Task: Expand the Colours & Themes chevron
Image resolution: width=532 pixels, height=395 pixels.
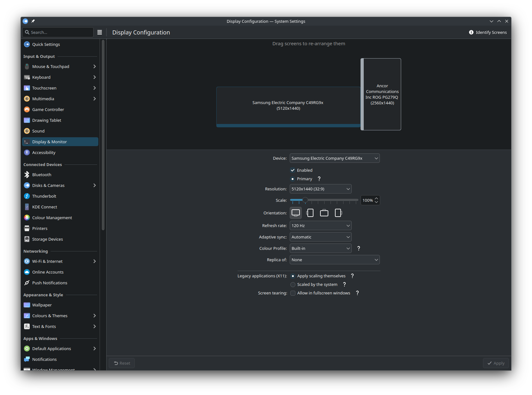Action: click(94, 315)
